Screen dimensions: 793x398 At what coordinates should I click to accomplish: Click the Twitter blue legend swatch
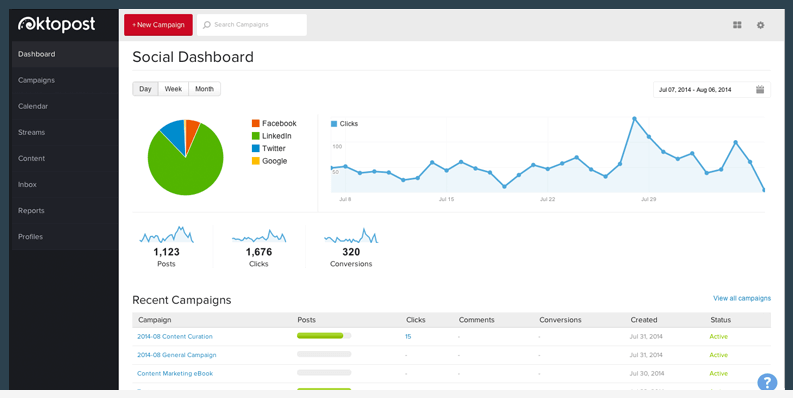255,149
